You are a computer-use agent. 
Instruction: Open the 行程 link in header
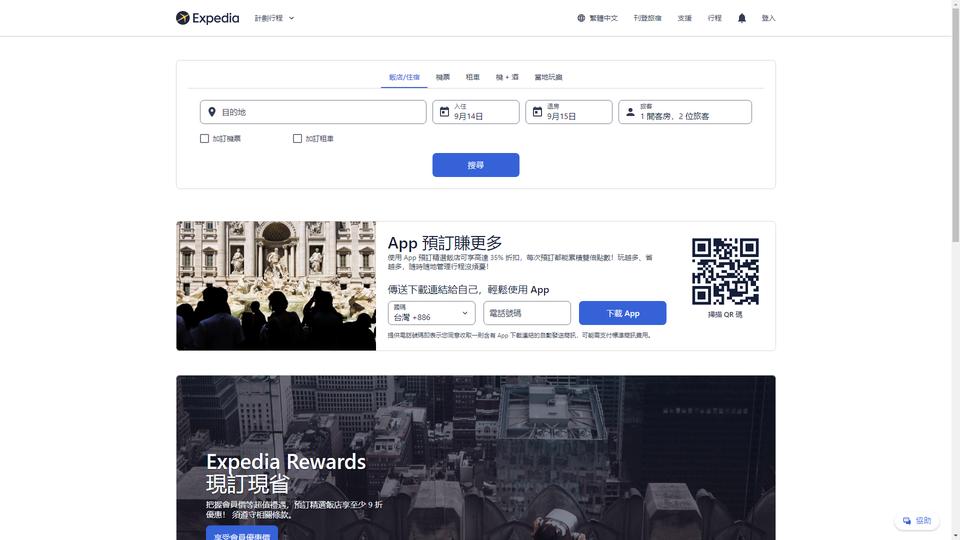pyautogui.click(x=714, y=18)
